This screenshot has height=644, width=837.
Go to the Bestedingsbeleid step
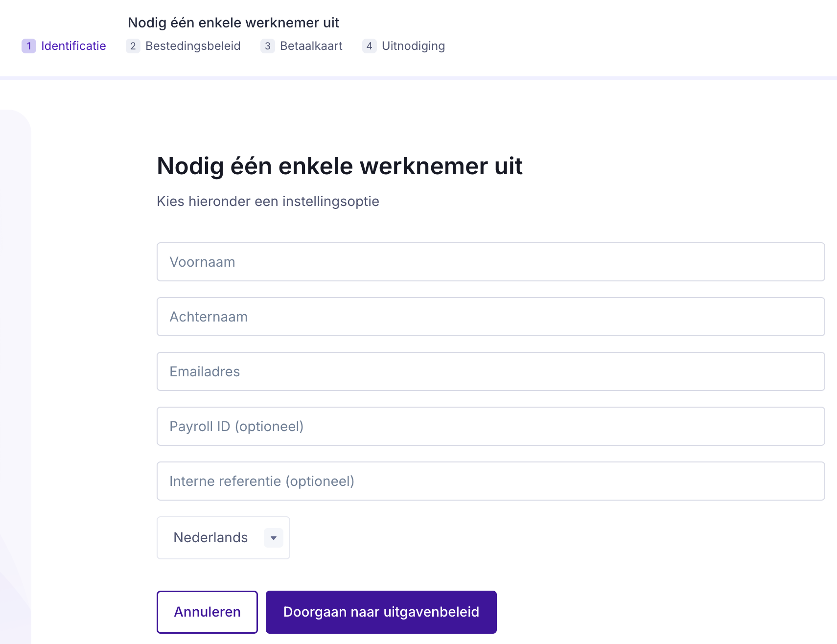point(193,46)
